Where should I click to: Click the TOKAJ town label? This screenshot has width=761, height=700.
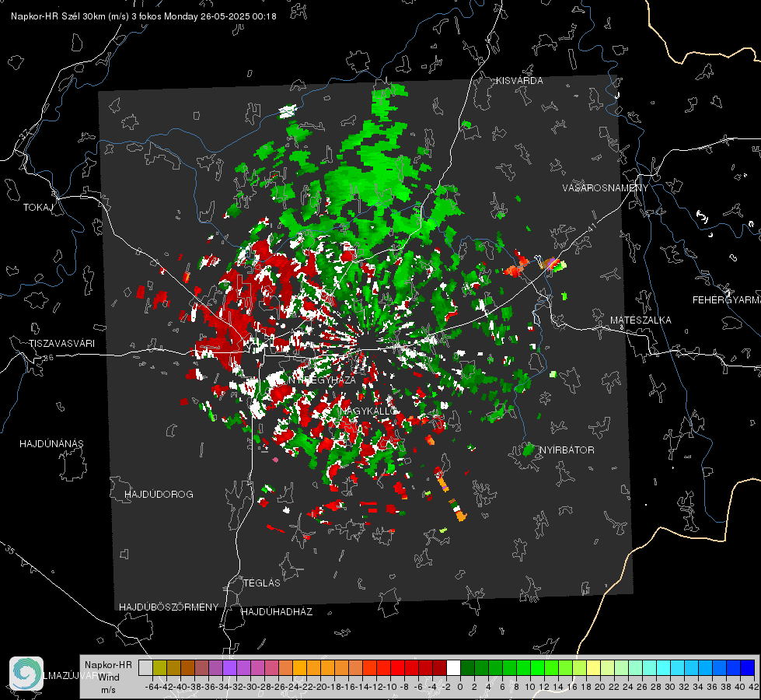pos(38,208)
